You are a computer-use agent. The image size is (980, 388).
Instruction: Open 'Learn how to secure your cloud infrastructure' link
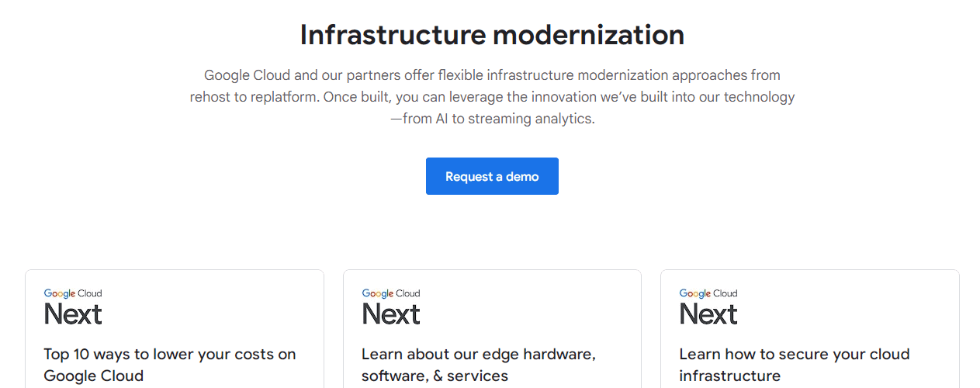click(x=794, y=355)
